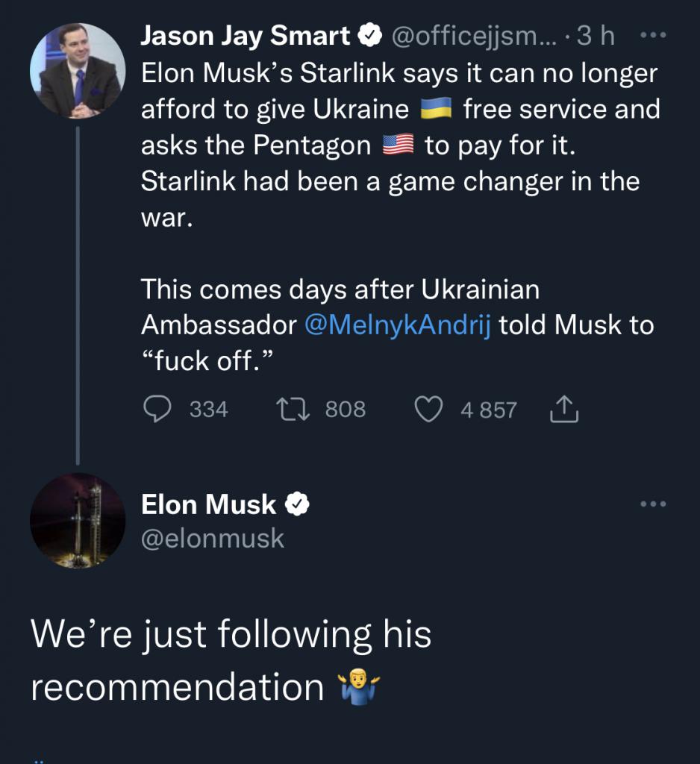
Task: Open the @elonmusk handle
Action: 213,538
